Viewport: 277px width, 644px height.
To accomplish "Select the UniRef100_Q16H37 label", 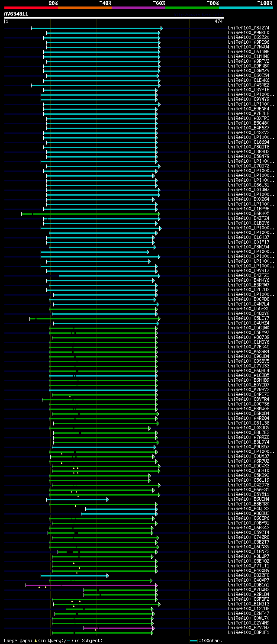I will pyautogui.click(x=248, y=238).
